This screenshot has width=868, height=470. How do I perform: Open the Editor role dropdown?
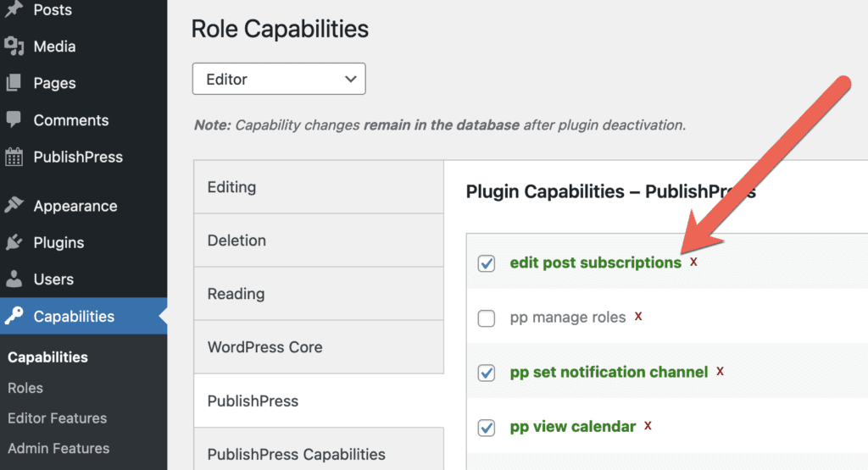[x=279, y=79]
